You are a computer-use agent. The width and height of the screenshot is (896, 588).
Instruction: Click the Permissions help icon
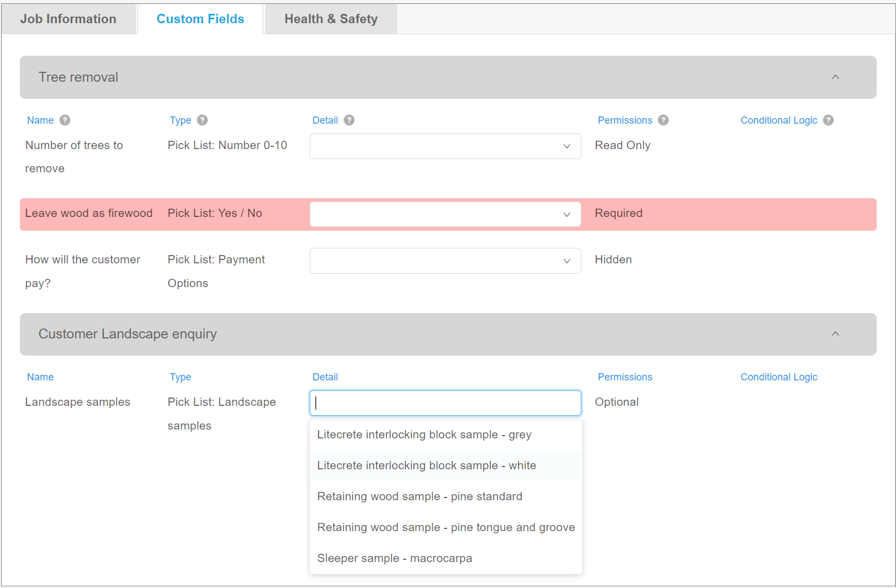[x=664, y=120]
